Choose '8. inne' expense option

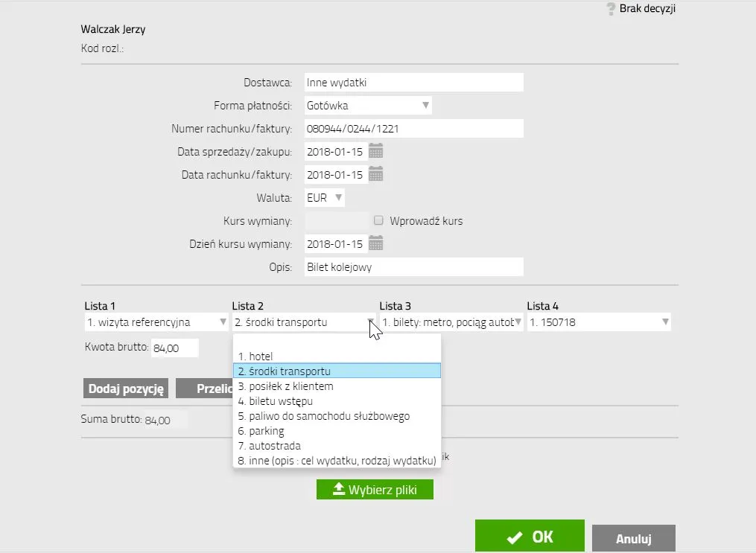point(337,461)
